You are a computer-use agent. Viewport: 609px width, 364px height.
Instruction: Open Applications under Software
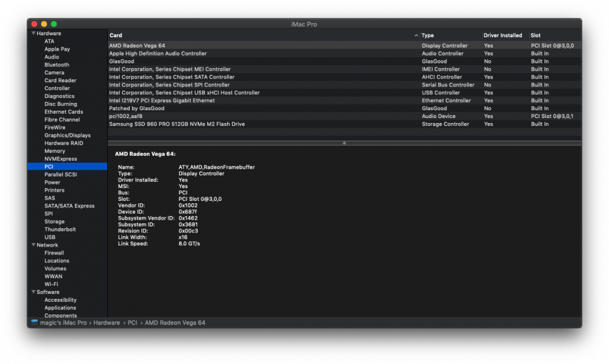point(60,308)
